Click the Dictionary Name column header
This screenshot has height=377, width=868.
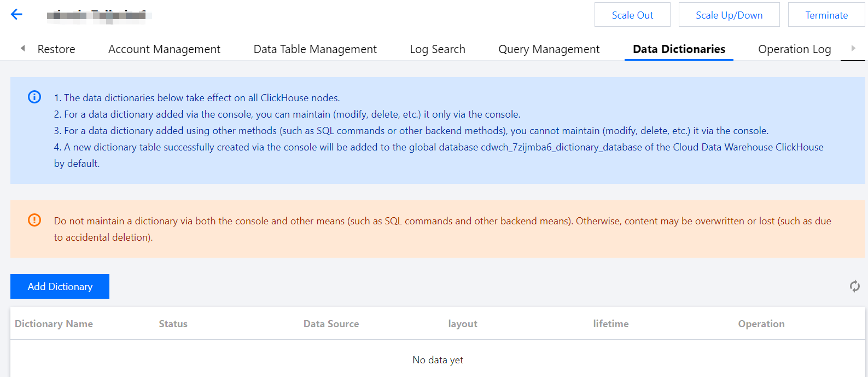click(x=54, y=324)
